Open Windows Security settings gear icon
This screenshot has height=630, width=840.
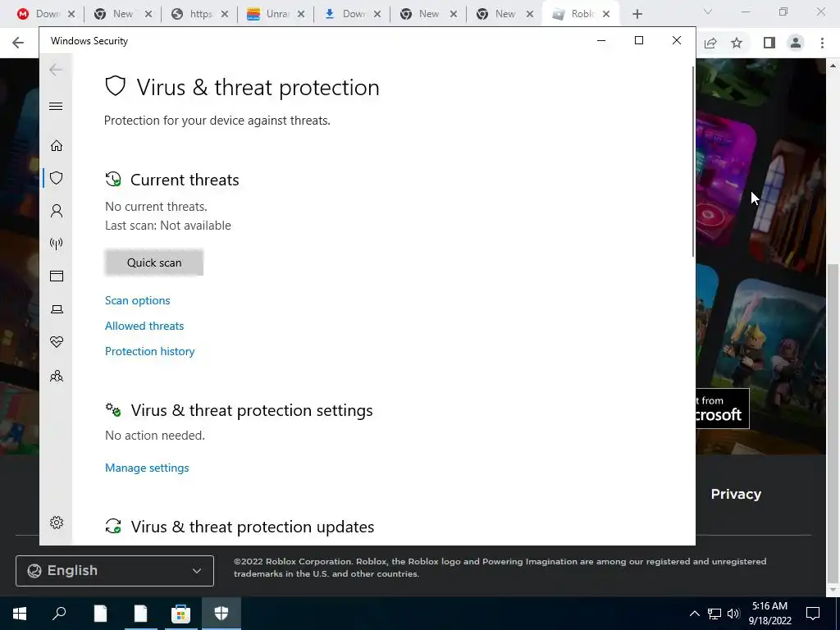click(57, 523)
